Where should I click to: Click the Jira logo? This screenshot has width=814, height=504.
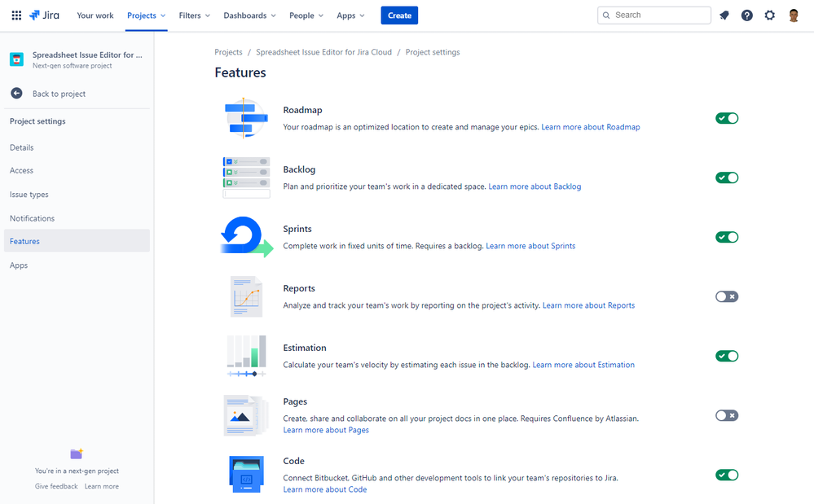[44, 15]
